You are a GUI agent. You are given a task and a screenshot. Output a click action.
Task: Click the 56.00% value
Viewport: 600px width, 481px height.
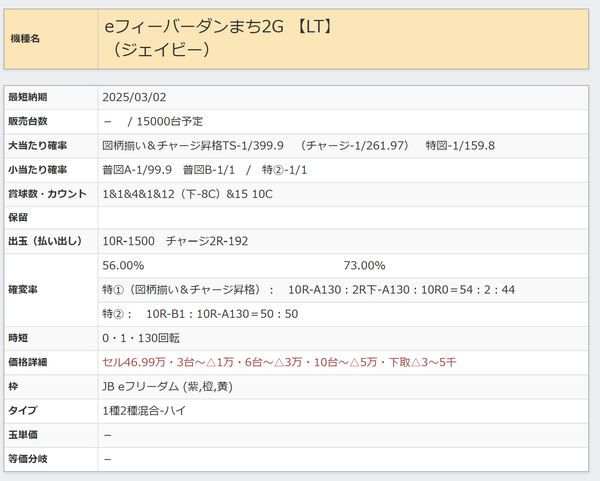coord(123,266)
